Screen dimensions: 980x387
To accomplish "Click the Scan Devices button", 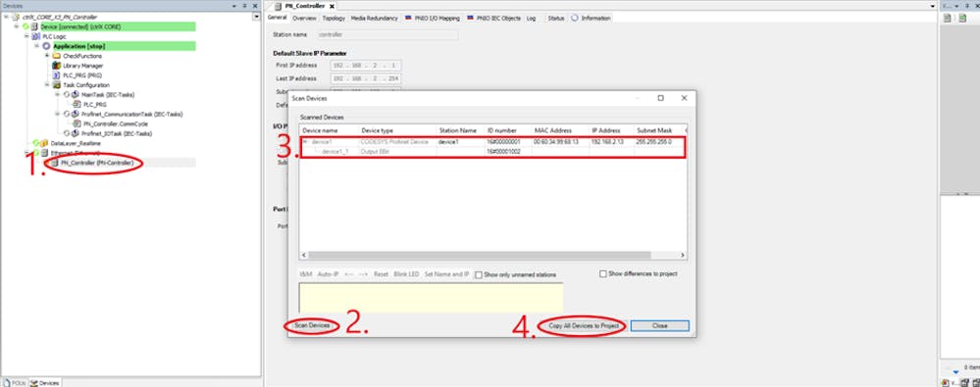I will click(312, 326).
